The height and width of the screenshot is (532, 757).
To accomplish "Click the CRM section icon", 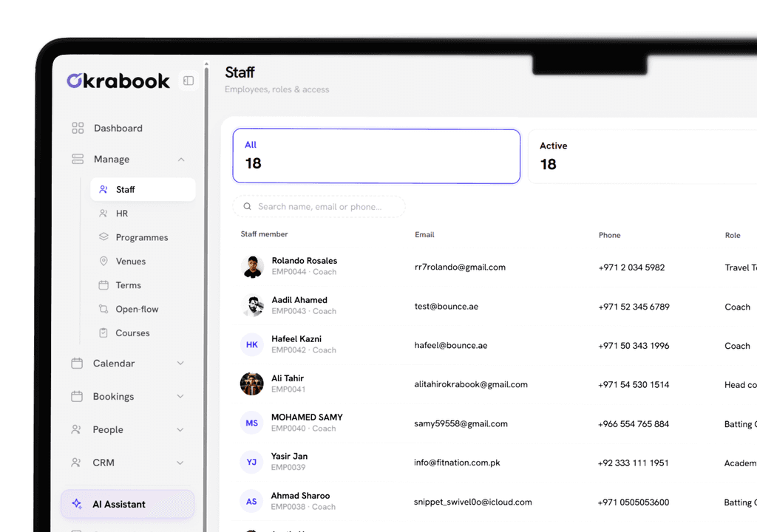I will [76, 463].
